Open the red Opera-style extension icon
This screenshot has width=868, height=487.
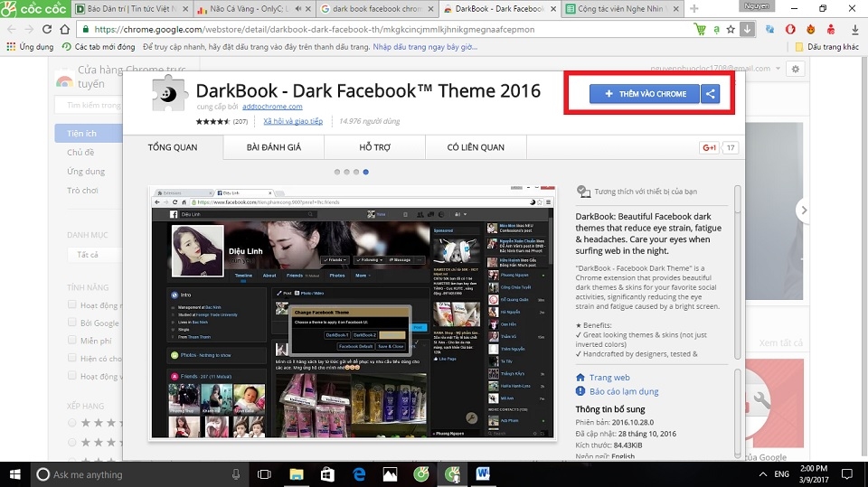(x=790, y=29)
